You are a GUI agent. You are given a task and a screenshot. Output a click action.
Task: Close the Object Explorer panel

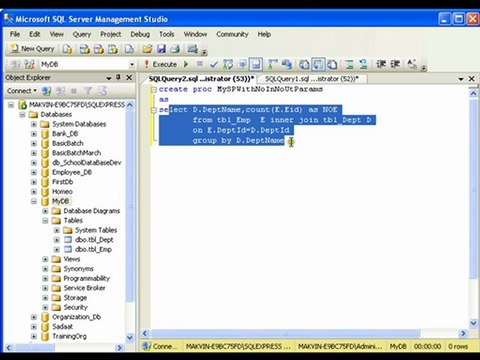click(129, 78)
